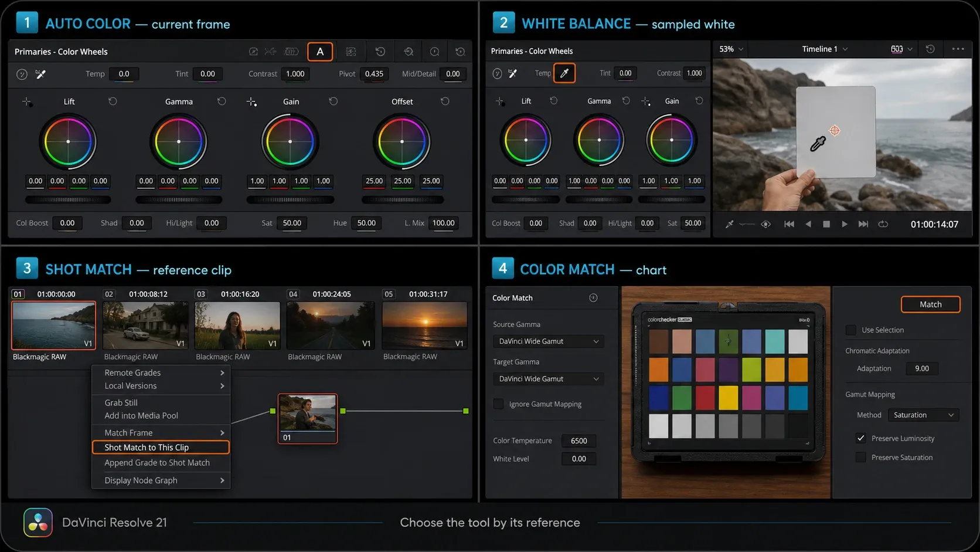This screenshot has width=980, height=552.
Task: Pick black point crosshair beside Lift in panel 1
Action: pos(27,102)
